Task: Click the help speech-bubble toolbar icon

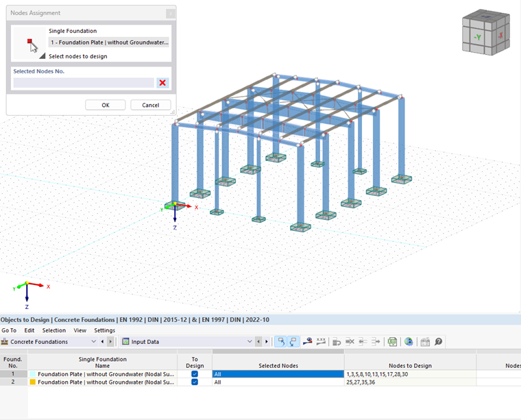Action: tap(438, 342)
